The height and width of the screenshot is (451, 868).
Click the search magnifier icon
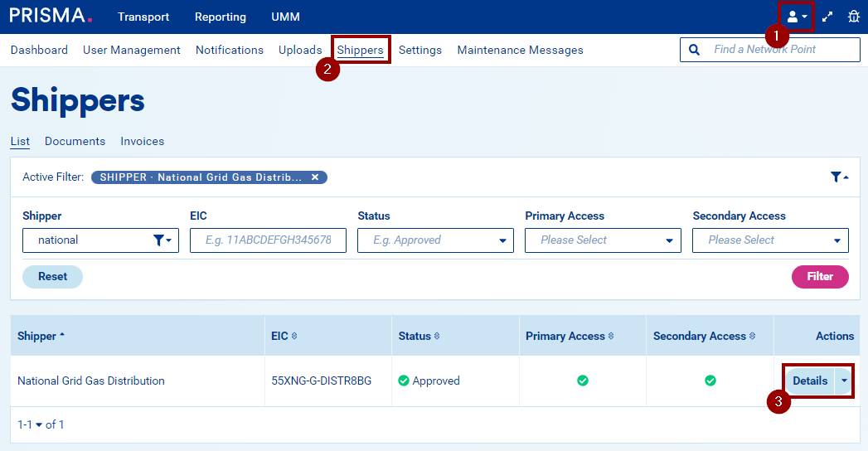coord(694,50)
